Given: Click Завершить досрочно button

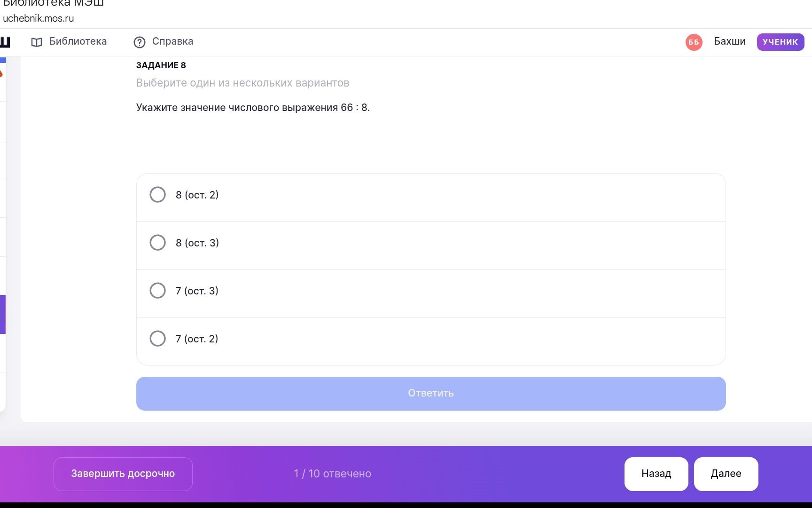Looking at the screenshot, I should click(123, 474).
